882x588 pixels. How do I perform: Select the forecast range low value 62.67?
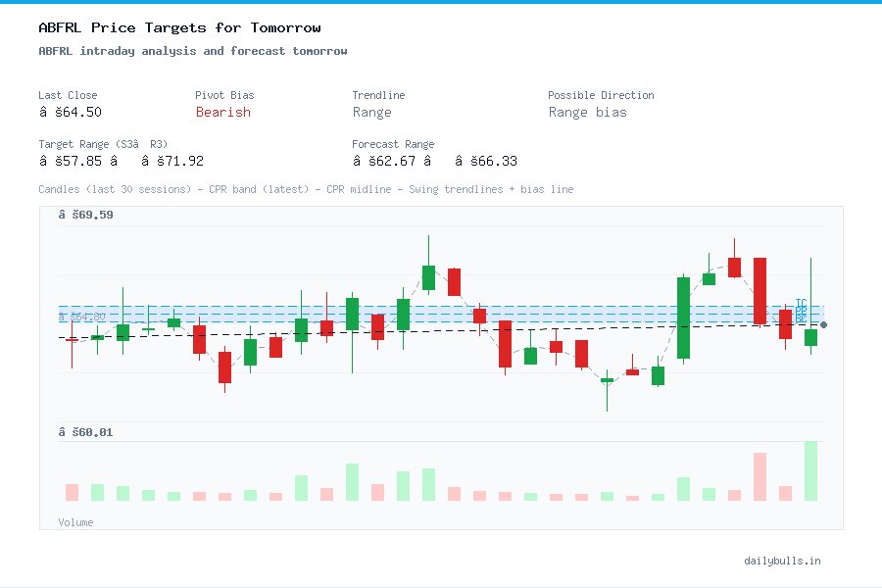(x=383, y=161)
